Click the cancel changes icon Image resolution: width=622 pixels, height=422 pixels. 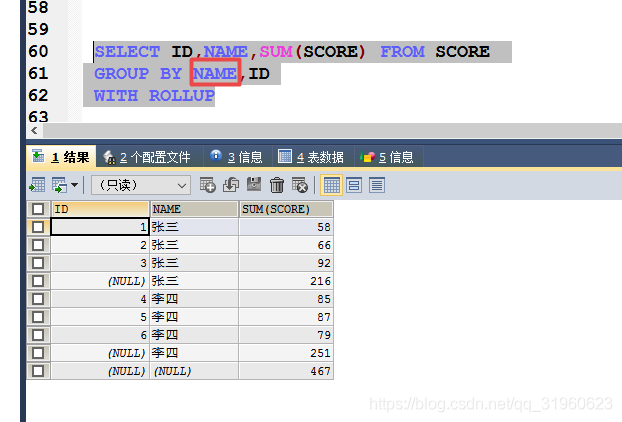click(299, 185)
